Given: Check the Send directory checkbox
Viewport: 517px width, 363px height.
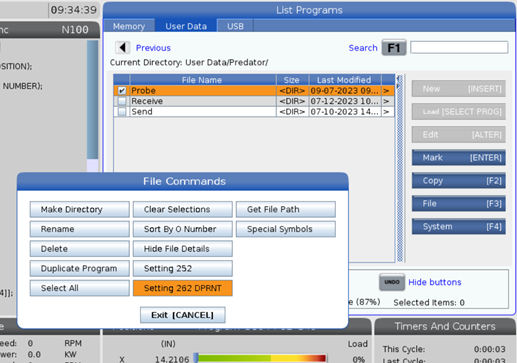Looking at the screenshot, I should 122,112.
